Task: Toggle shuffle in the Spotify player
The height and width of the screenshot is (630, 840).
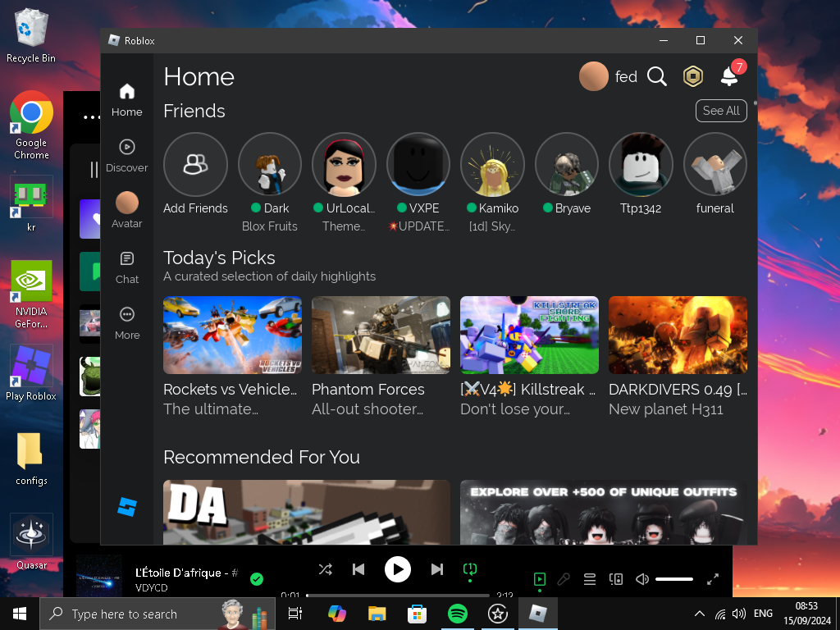Action: (x=325, y=569)
